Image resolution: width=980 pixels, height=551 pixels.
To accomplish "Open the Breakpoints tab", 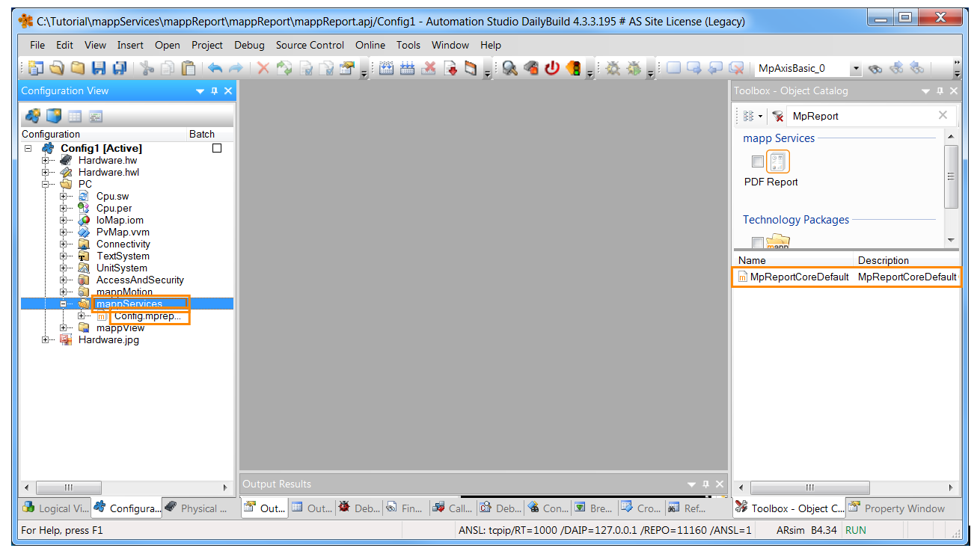I will (594, 508).
